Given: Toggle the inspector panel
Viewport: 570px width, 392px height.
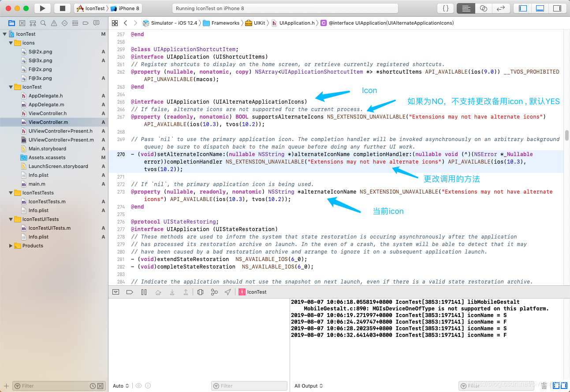Looking at the screenshot, I should [557, 8].
